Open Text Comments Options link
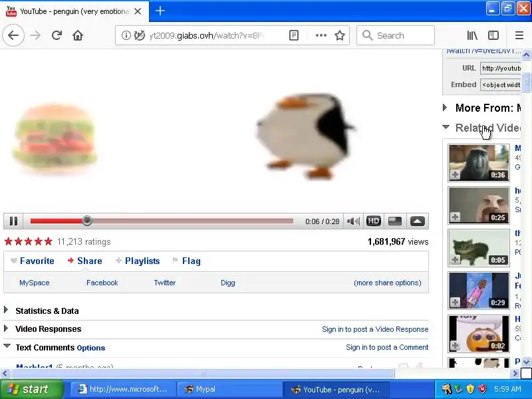This screenshot has width=532, height=399. [91, 348]
